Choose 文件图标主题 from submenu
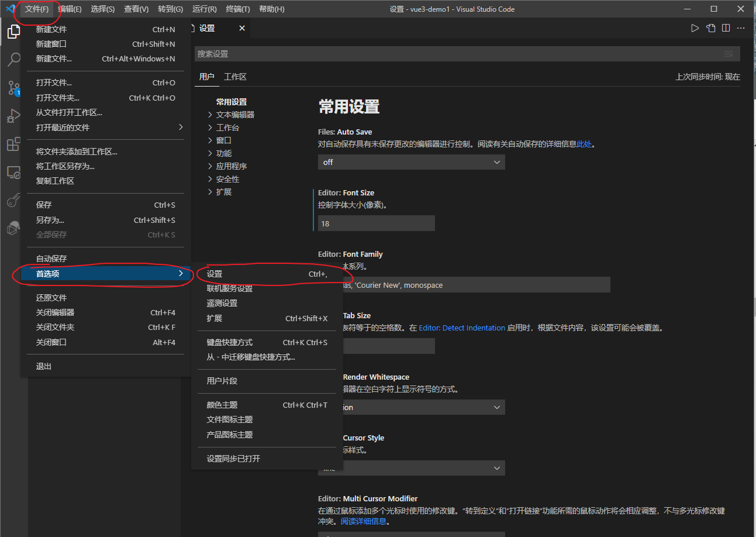756x537 pixels. tap(267, 419)
